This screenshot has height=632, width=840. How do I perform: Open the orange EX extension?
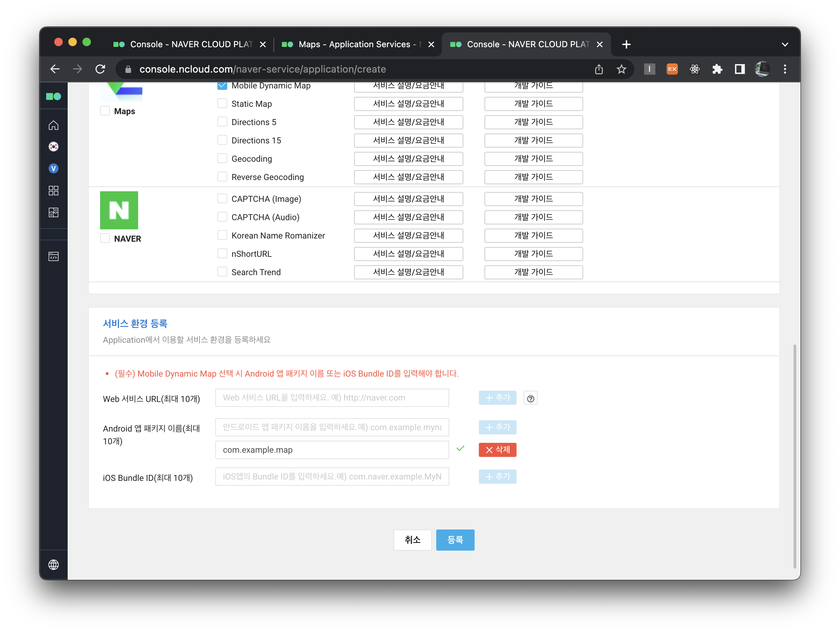pos(672,69)
